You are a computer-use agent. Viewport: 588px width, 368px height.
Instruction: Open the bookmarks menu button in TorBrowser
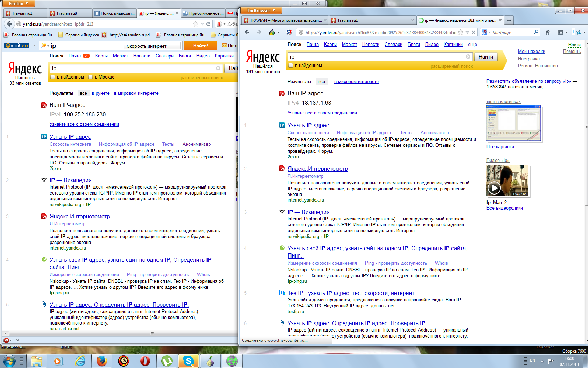click(x=562, y=32)
